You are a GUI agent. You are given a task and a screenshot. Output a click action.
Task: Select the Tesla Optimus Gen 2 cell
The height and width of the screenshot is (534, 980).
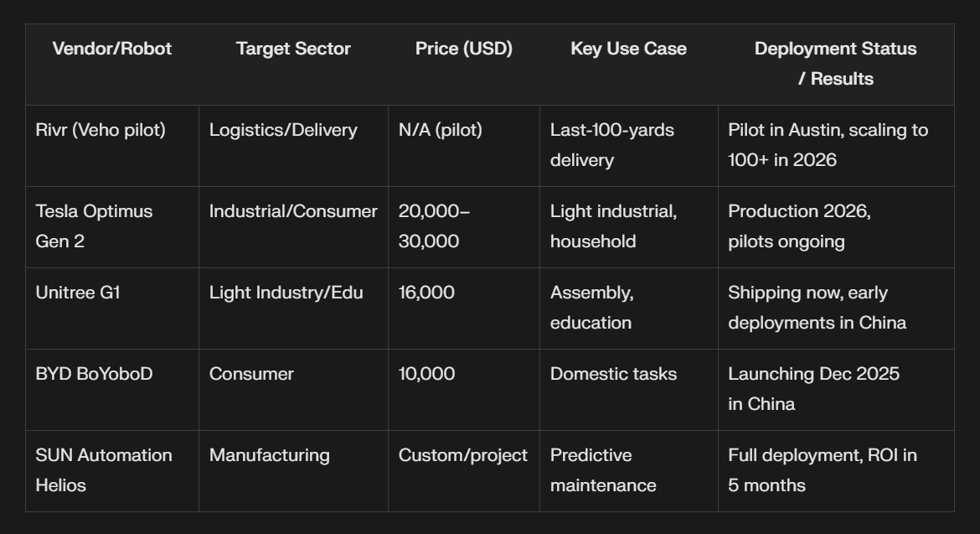click(x=94, y=226)
